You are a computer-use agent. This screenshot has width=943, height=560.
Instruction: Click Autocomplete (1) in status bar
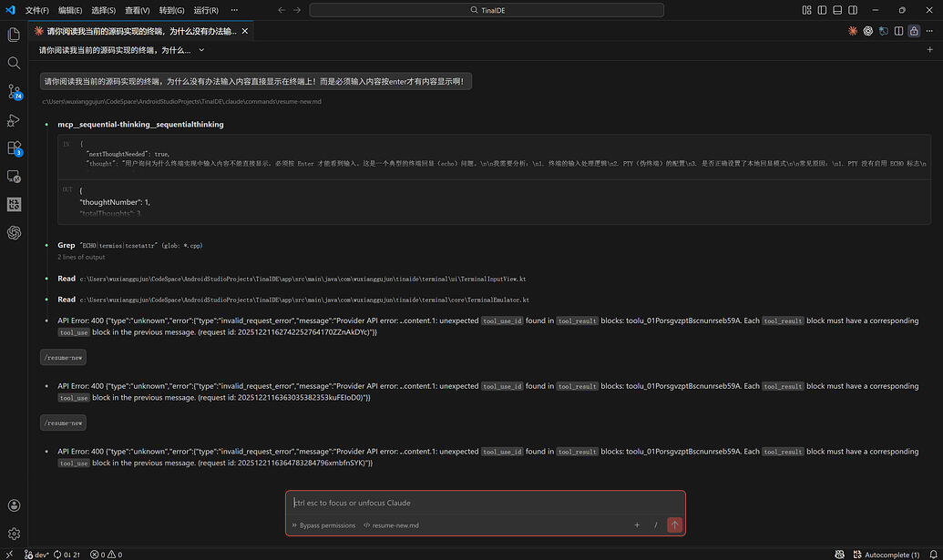point(887,555)
